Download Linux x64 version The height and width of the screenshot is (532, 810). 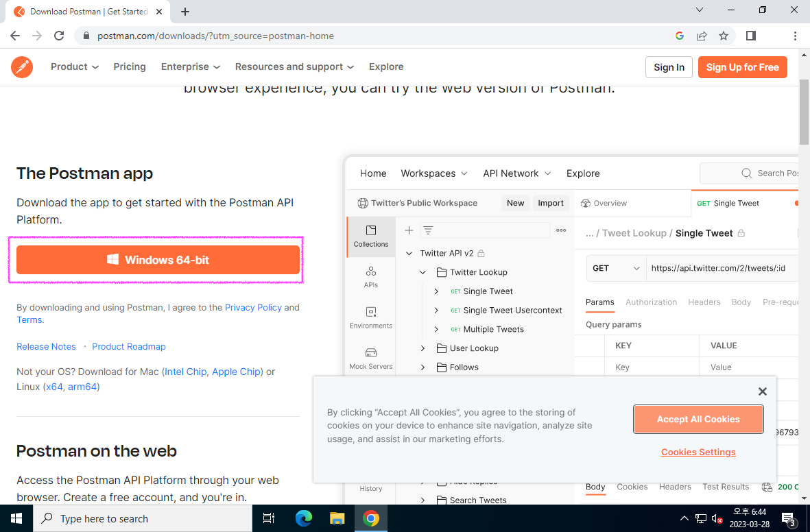54,387
